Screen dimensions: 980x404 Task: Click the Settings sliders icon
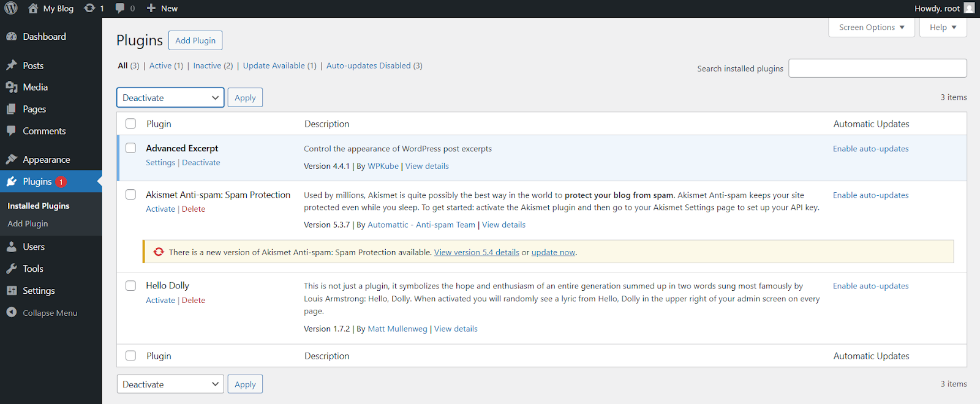coord(12,290)
